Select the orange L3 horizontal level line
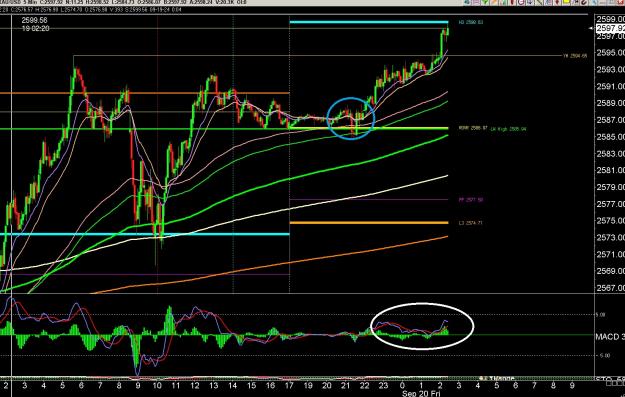The height and width of the screenshot is (397, 625). [x=369, y=223]
